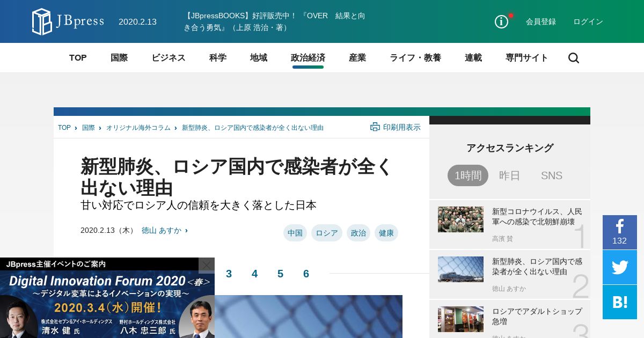
Task: Click the 2020.2.13 header date
Action: pyautogui.click(x=137, y=22)
